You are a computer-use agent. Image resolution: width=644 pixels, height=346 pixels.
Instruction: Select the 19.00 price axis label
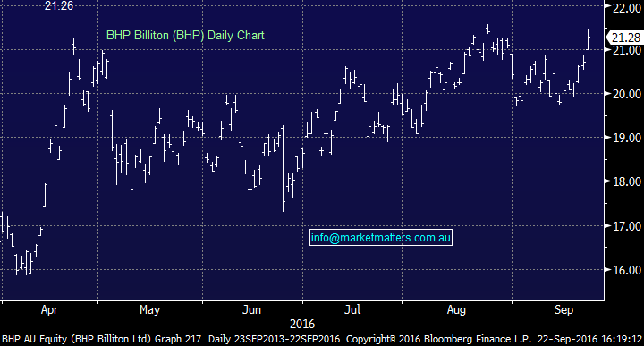[x=627, y=138]
